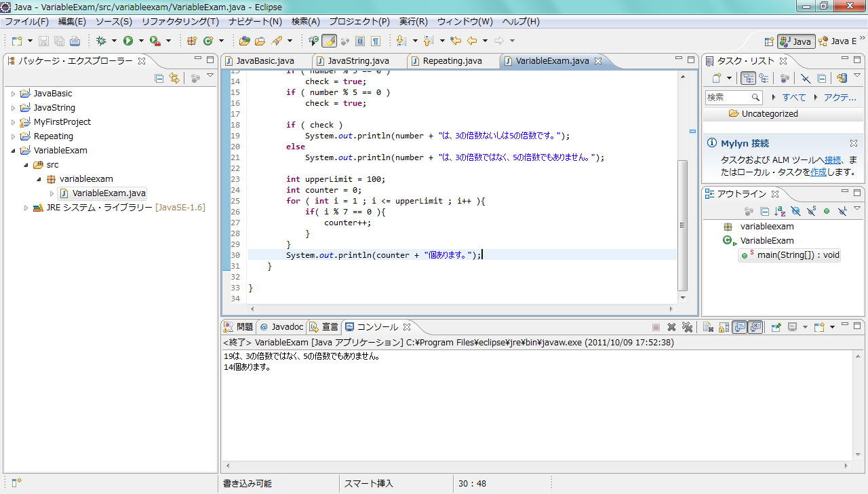Image resolution: width=868 pixels, height=494 pixels.
Task: Open the リファクタリング(T) menu
Action: click(x=180, y=22)
